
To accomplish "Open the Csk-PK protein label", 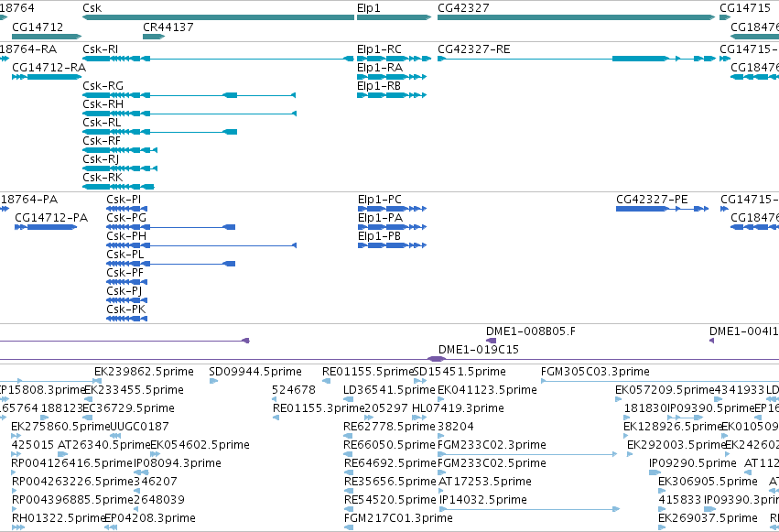I will 126,310.
